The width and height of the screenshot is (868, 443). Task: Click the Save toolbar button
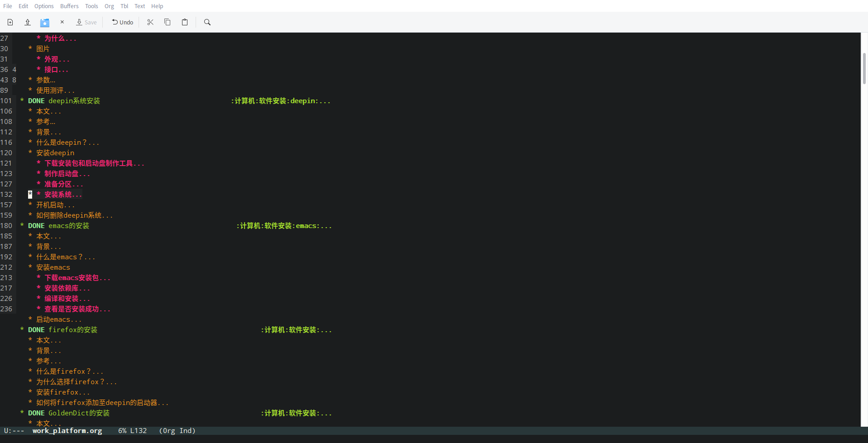coord(86,22)
